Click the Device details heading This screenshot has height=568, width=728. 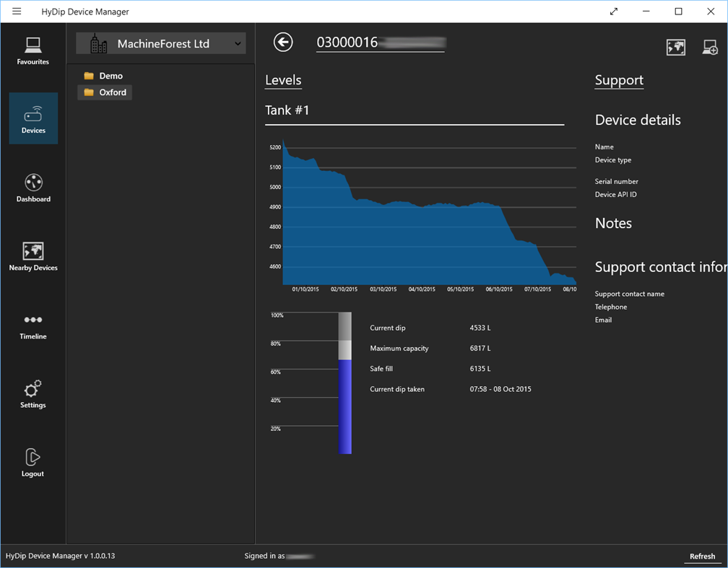pyautogui.click(x=638, y=121)
